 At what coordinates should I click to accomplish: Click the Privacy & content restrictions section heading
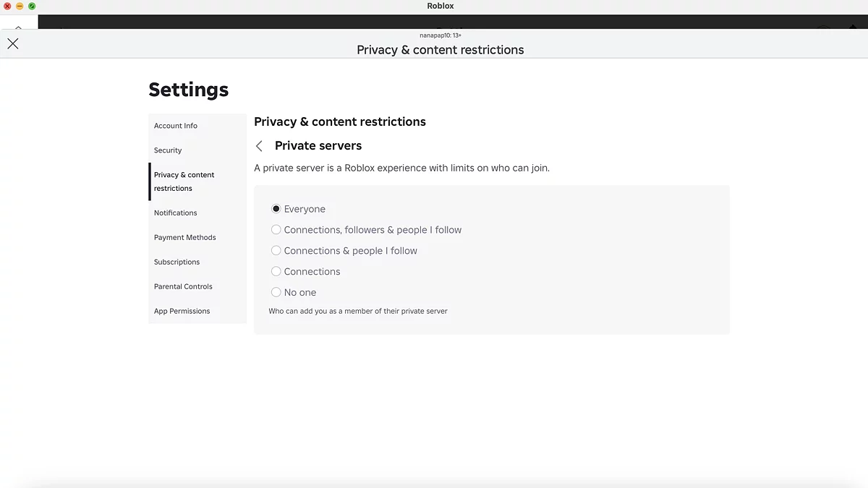[340, 121]
